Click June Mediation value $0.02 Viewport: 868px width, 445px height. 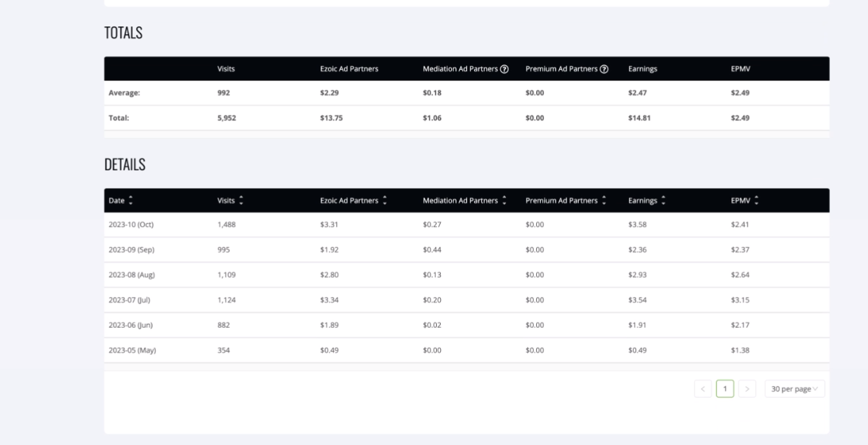point(432,325)
